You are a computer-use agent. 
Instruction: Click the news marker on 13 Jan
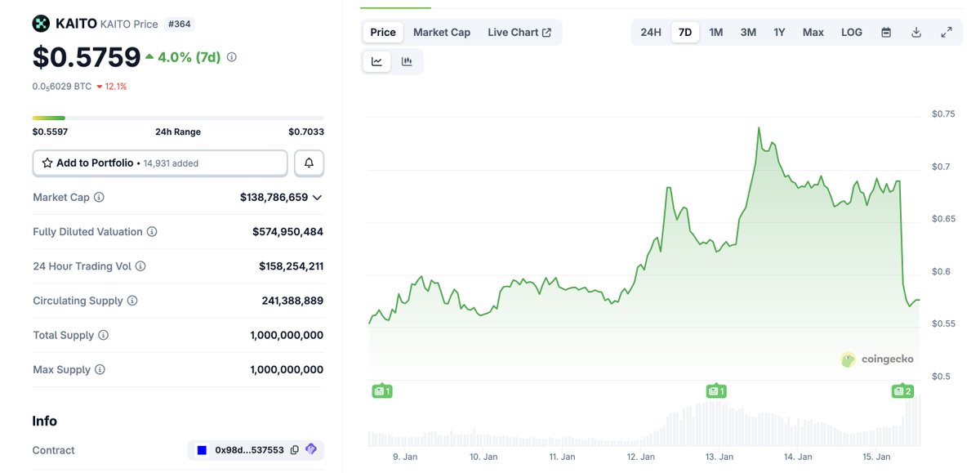[x=715, y=391]
